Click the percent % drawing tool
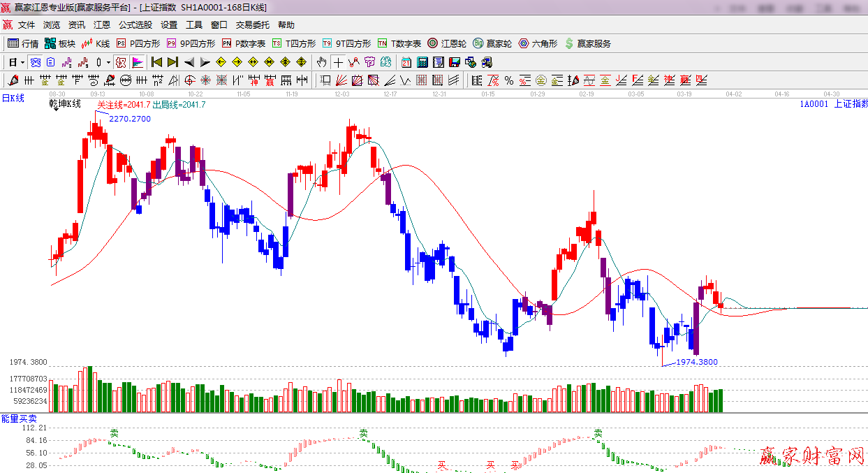The image size is (868, 473). pyautogui.click(x=509, y=80)
